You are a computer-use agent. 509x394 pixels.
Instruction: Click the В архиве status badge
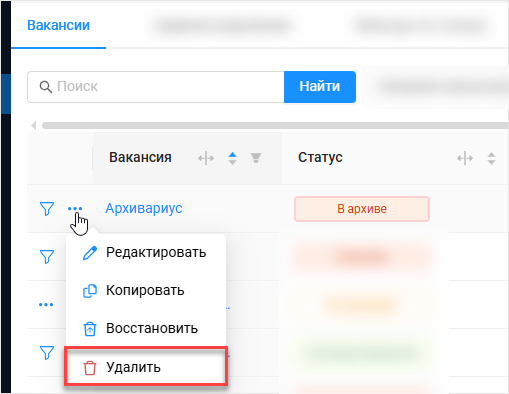pos(362,209)
